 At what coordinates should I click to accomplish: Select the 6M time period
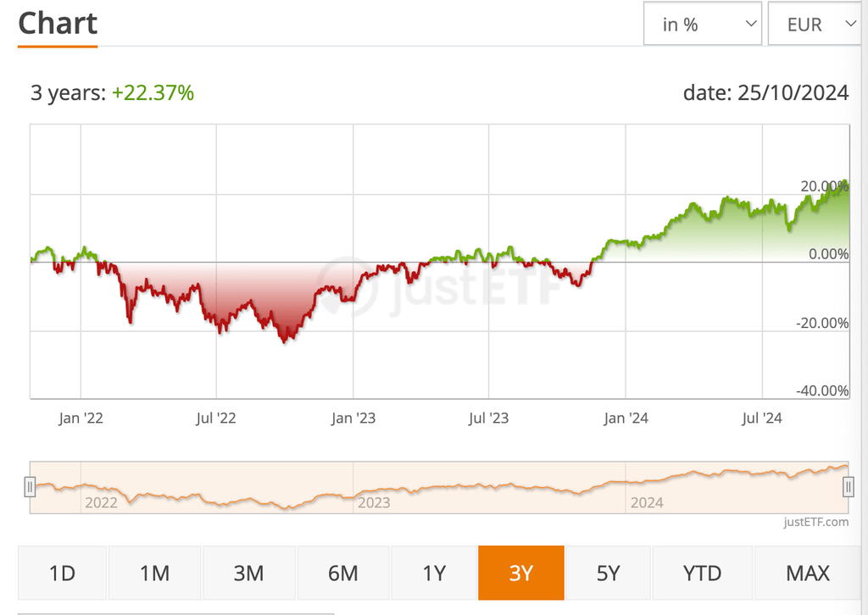coord(342,573)
